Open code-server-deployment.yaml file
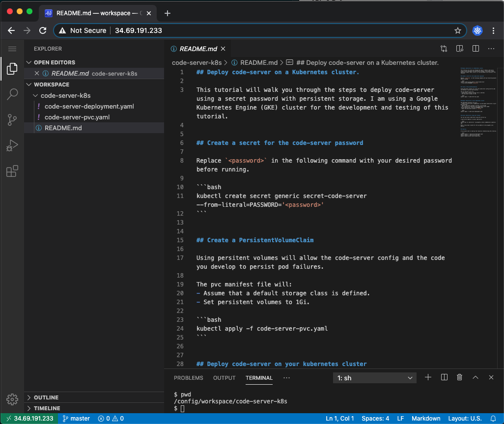Screen dimensions: 504x424 click(x=89, y=107)
